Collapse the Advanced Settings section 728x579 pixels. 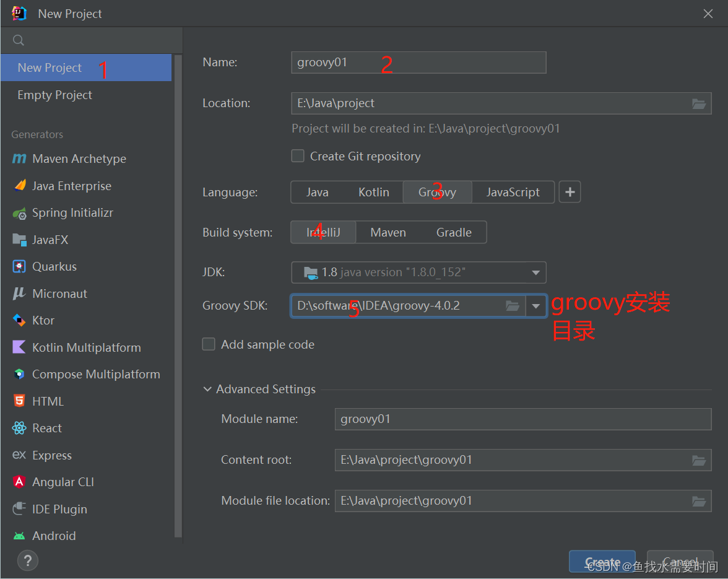tap(207, 389)
